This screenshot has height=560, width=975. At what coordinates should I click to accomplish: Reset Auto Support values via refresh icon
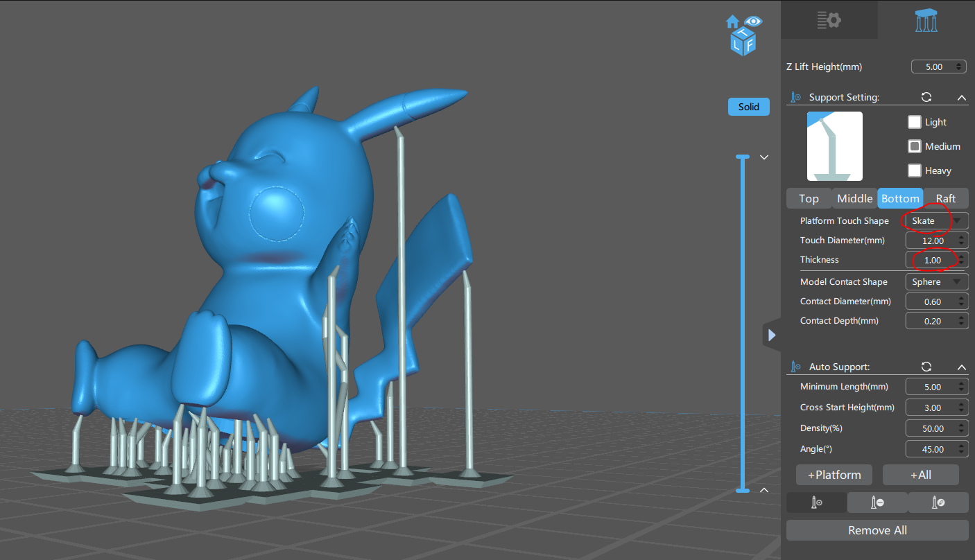926,367
